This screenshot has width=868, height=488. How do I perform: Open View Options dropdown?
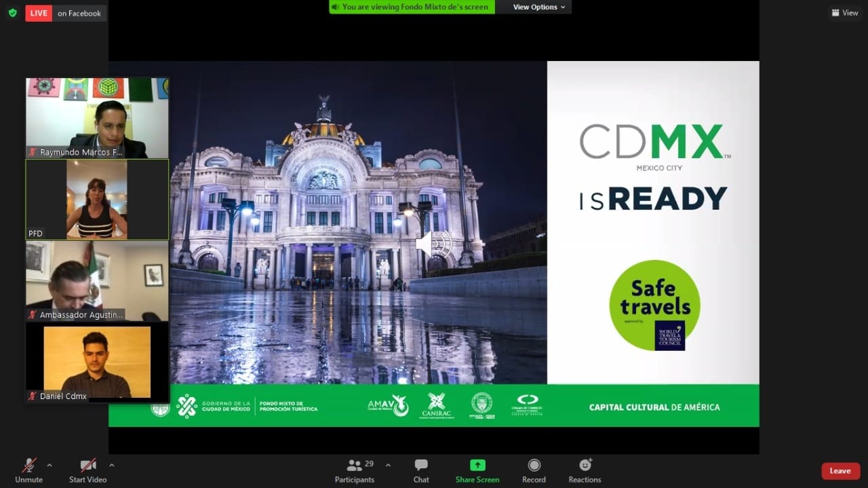coord(539,7)
